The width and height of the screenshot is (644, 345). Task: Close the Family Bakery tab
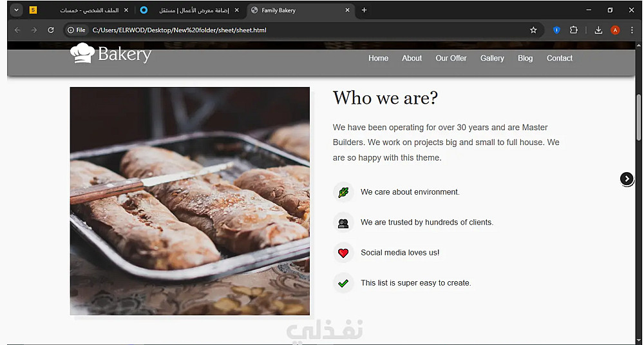348,10
